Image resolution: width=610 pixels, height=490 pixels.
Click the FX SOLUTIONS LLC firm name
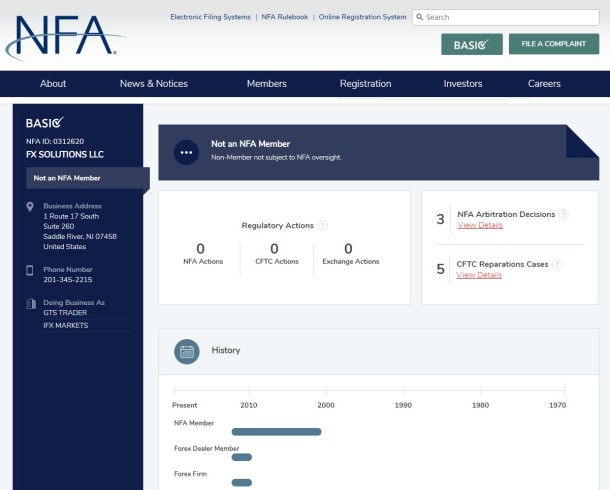tap(65, 154)
